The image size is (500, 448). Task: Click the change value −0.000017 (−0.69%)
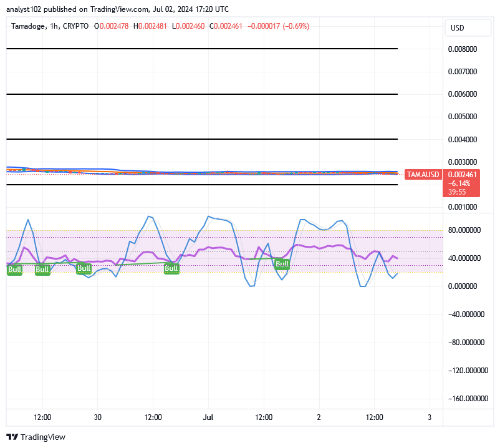coord(279,26)
